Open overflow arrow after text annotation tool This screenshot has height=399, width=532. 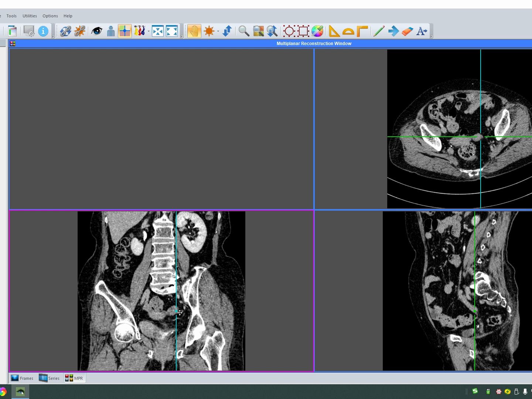432,36
